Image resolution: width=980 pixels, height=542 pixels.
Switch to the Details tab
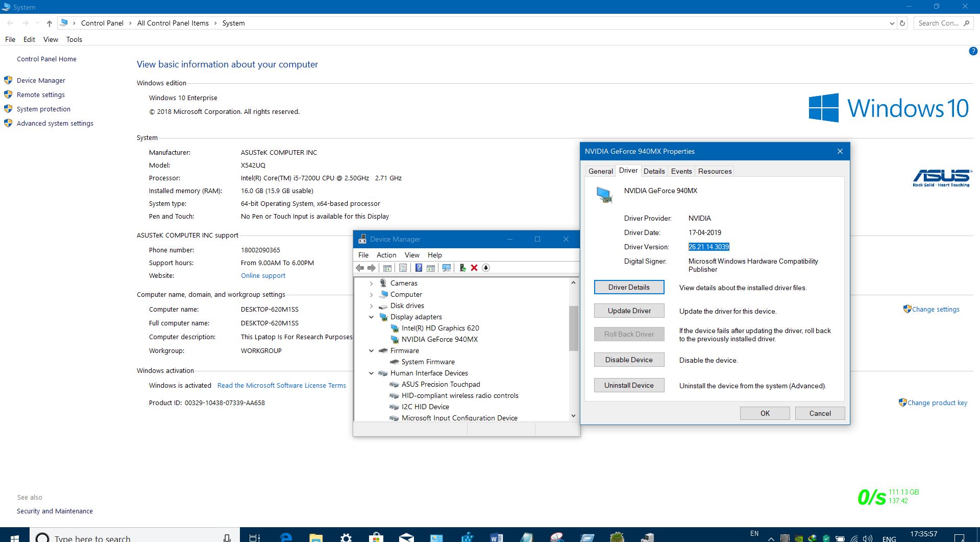(654, 171)
